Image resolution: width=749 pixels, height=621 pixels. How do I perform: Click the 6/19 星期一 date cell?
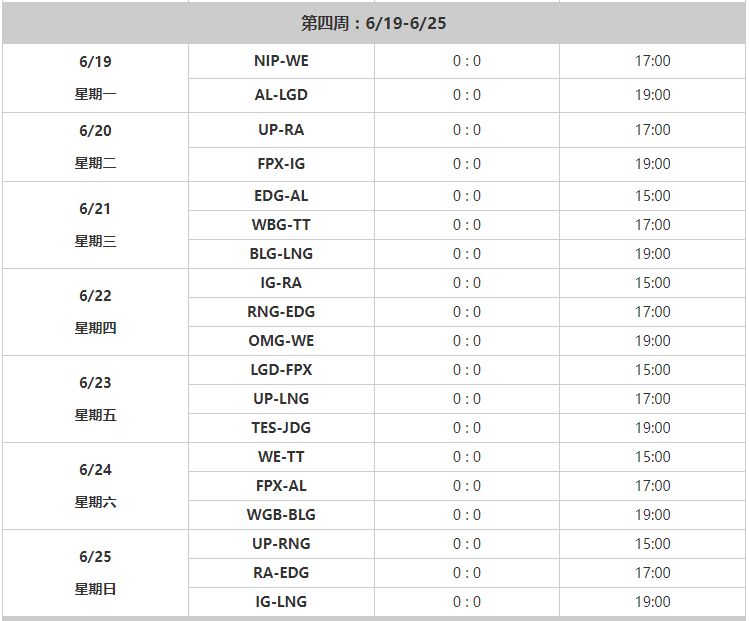click(x=95, y=78)
